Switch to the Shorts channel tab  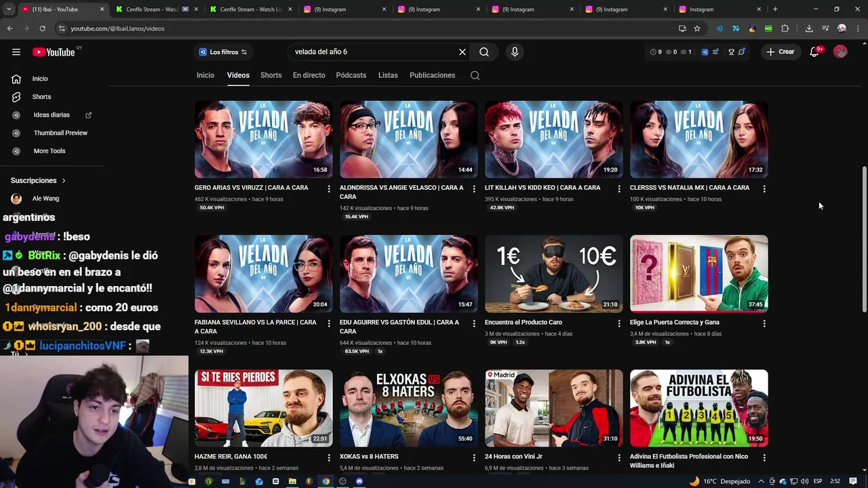point(271,75)
